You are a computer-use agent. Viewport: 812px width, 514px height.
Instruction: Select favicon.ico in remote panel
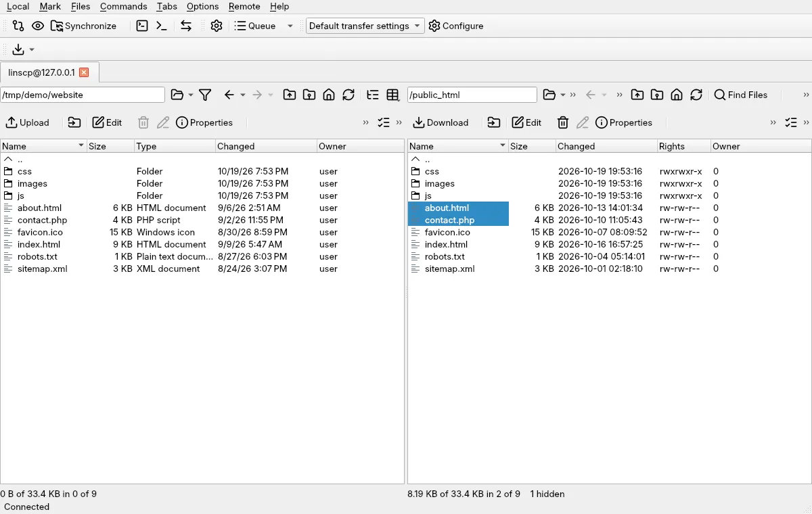(447, 232)
